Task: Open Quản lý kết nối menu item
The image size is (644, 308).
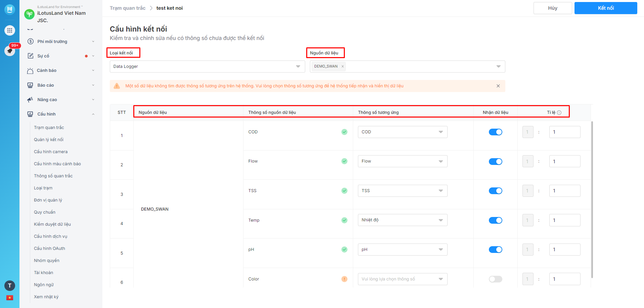Action: point(49,140)
